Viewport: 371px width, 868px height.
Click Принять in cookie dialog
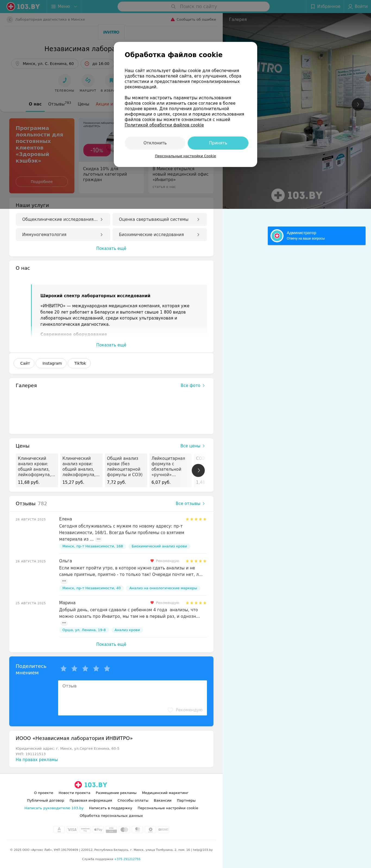218,143
